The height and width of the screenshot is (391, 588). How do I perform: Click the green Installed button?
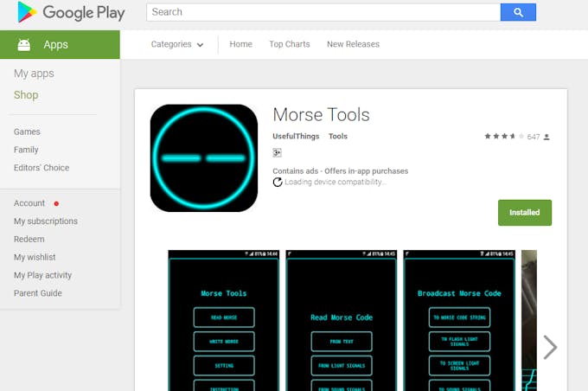click(525, 213)
